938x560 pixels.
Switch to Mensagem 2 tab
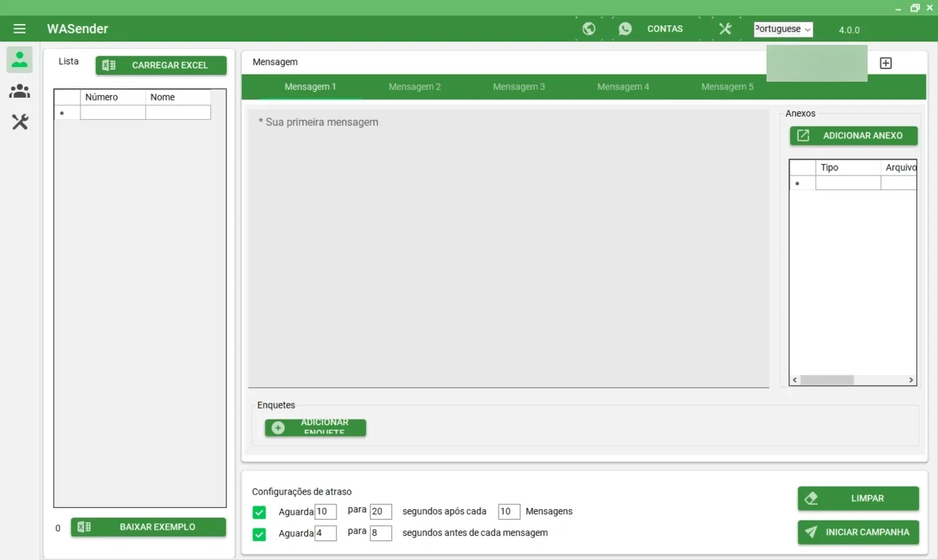(415, 87)
